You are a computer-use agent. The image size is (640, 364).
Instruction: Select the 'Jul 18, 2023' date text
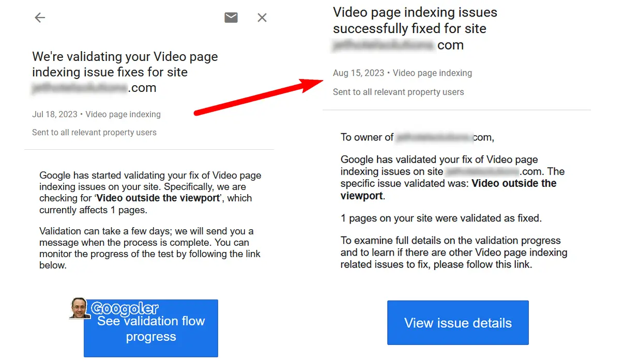pyautogui.click(x=55, y=115)
